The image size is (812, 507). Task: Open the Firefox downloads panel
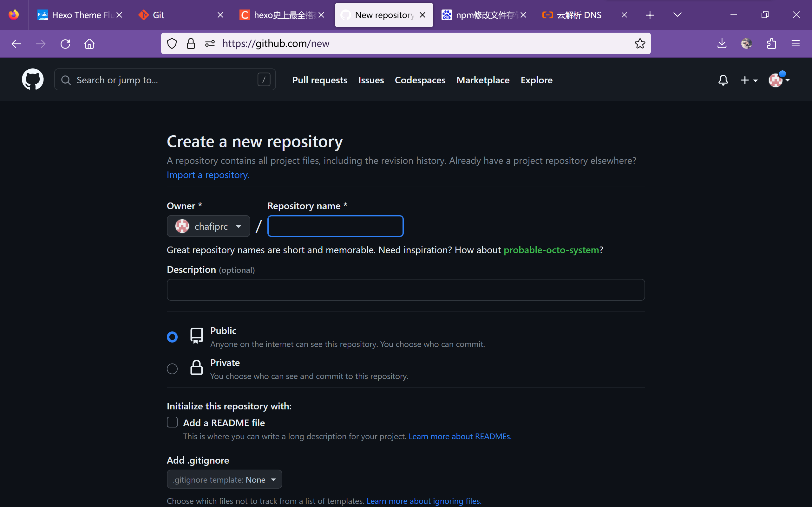722,44
